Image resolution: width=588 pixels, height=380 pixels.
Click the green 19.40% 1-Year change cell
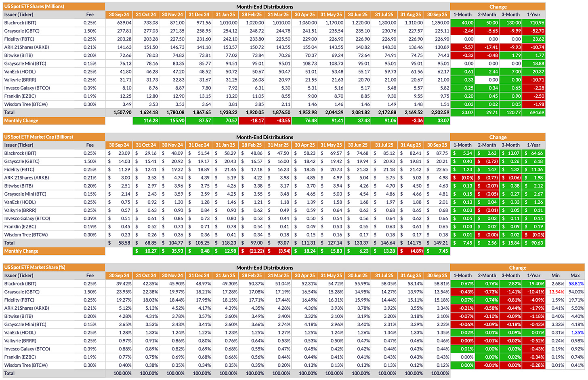533,284
